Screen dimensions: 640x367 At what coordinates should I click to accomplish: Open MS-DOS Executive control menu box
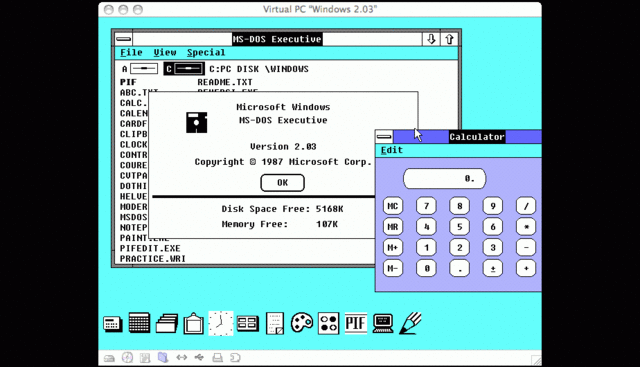(123, 39)
